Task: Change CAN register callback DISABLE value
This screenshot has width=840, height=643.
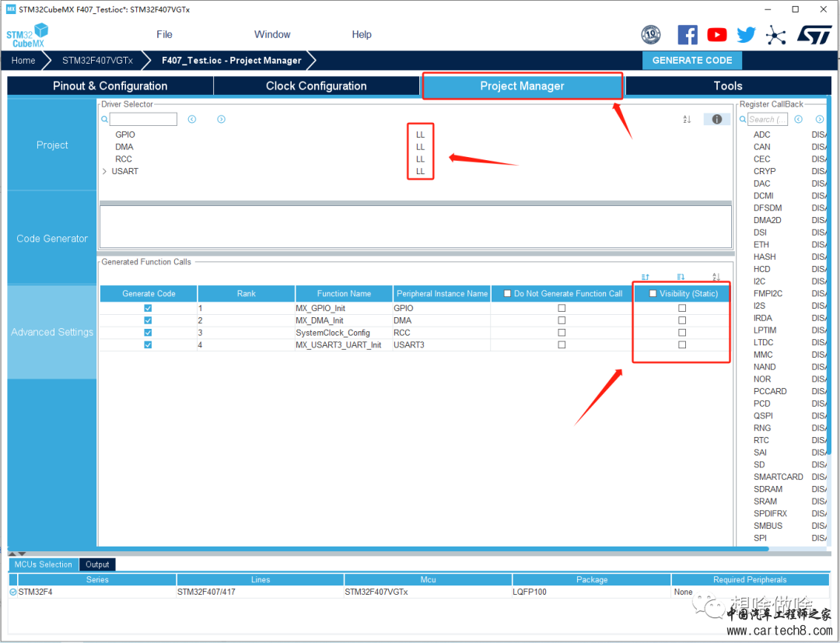Action: [x=818, y=147]
